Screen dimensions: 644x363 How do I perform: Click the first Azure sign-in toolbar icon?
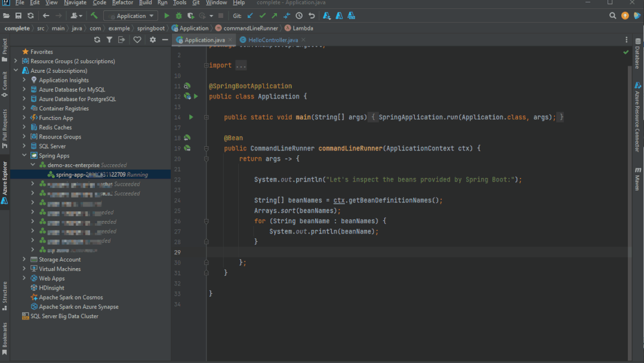click(326, 16)
